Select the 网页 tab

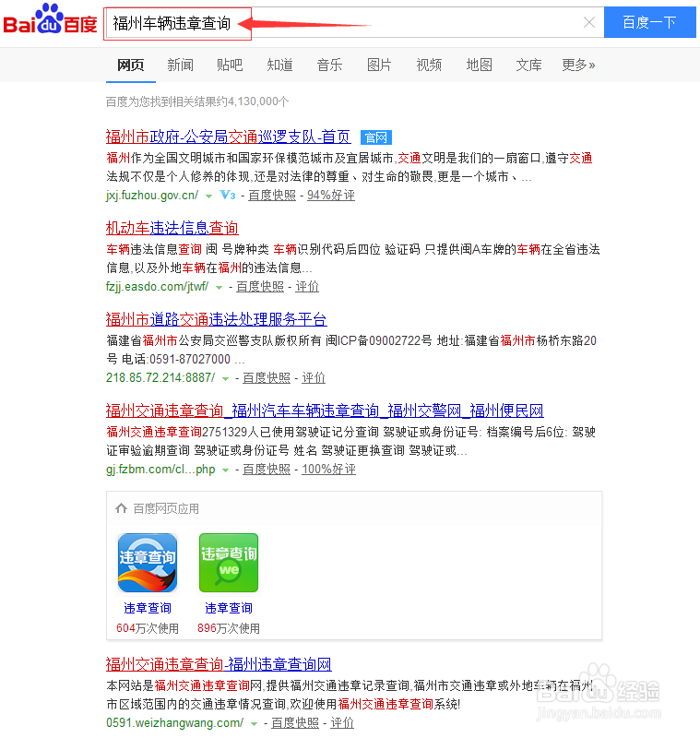pyautogui.click(x=130, y=65)
